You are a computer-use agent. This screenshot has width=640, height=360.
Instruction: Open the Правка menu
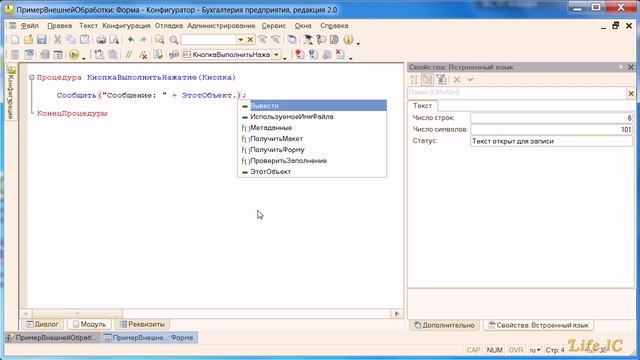[x=60, y=25]
